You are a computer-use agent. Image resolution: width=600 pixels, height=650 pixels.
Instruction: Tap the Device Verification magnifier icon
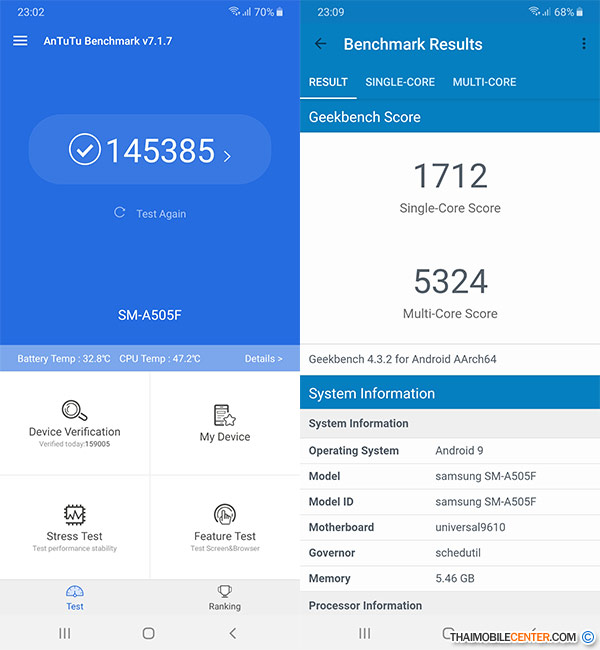[x=74, y=411]
